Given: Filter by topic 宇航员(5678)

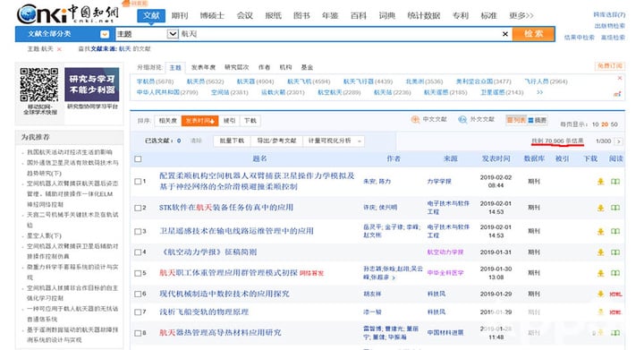Looking at the screenshot, I should [x=156, y=81].
